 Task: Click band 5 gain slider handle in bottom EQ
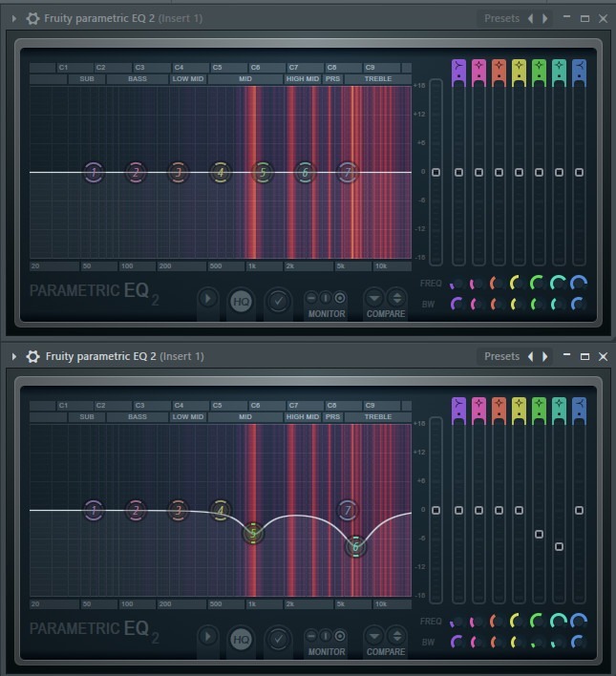(x=539, y=534)
